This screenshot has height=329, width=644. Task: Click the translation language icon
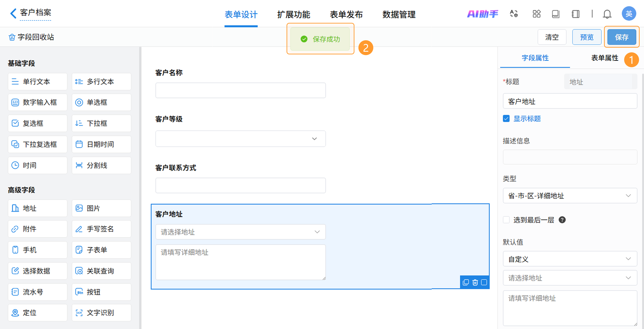pos(514,14)
